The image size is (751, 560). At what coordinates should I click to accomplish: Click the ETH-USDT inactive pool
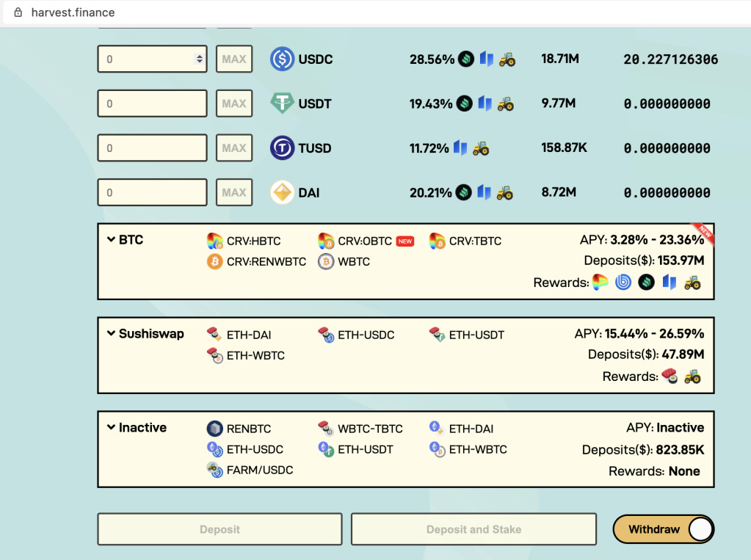point(355,449)
